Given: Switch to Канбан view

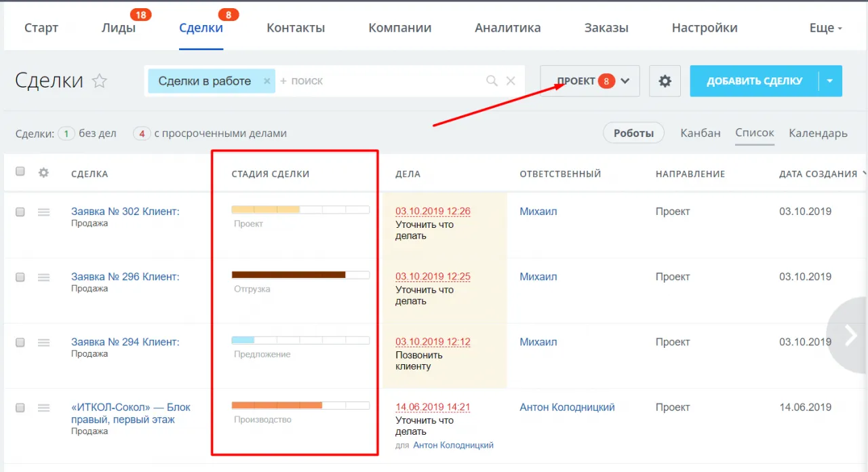Looking at the screenshot, I should 701,133.
